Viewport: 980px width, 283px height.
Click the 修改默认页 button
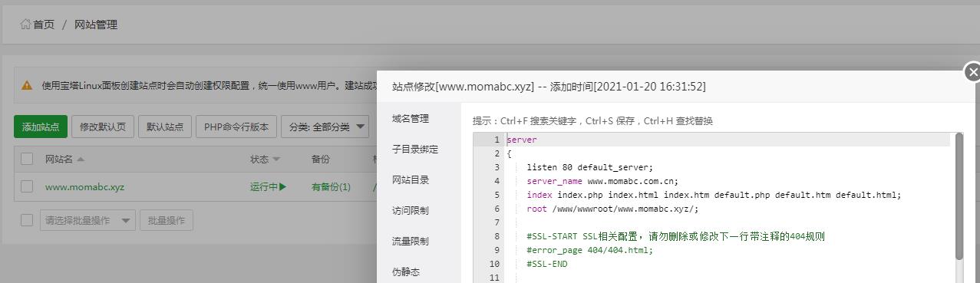[103, 127]
